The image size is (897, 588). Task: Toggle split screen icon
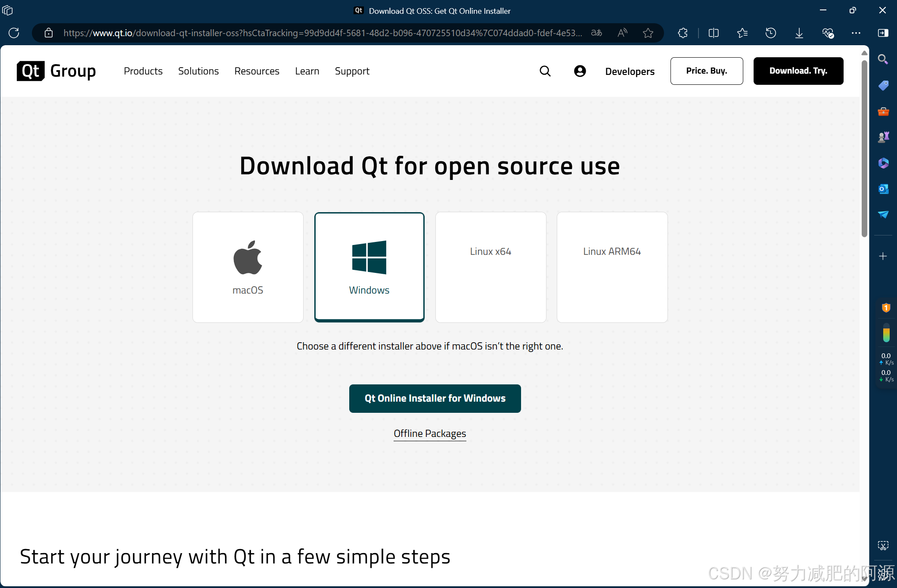(x=714, y=33)
